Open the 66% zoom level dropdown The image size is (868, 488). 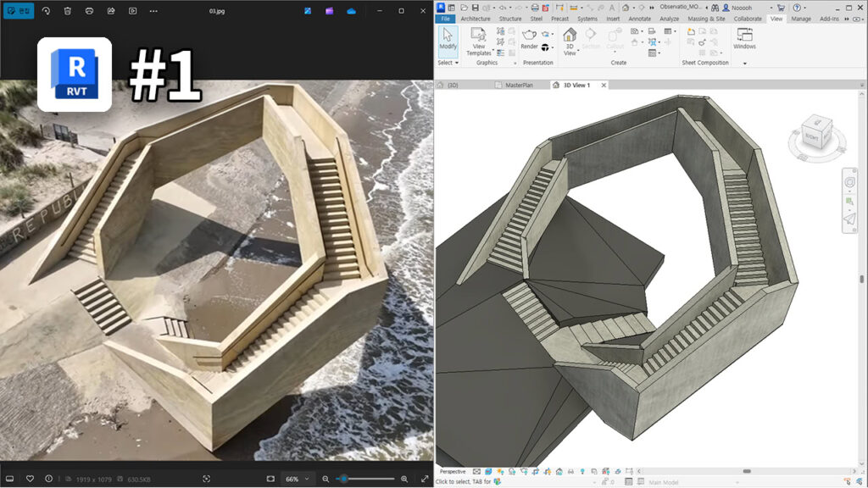[x=297, y=479]
